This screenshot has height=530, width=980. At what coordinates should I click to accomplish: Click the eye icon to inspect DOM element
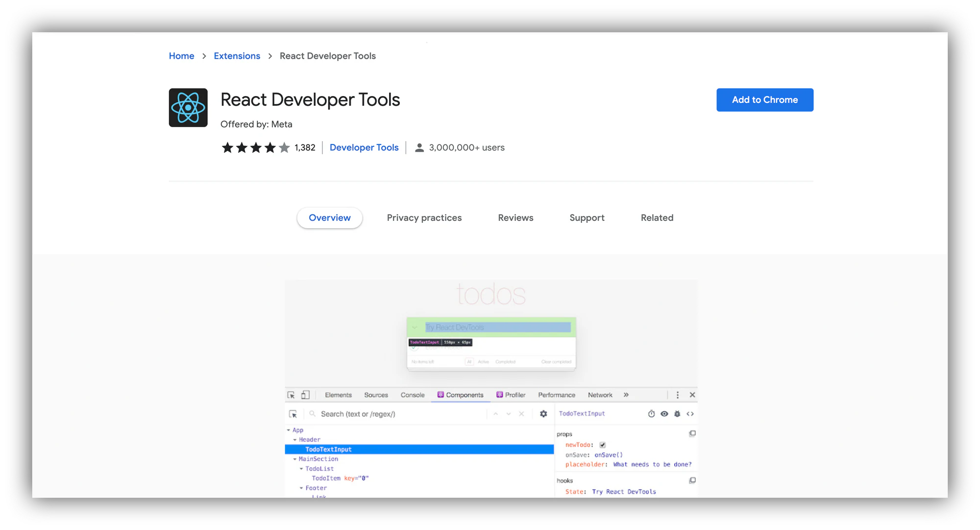[664, 414]
